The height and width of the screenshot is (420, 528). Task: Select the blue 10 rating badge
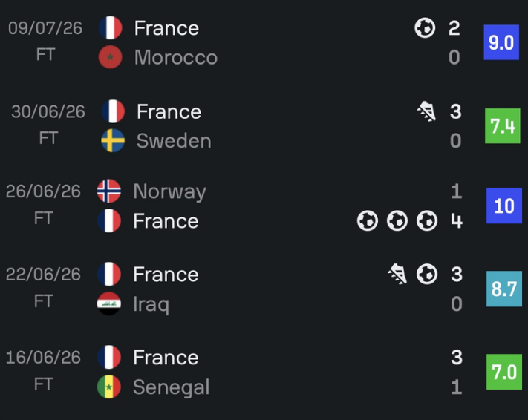tap(504, 206)
